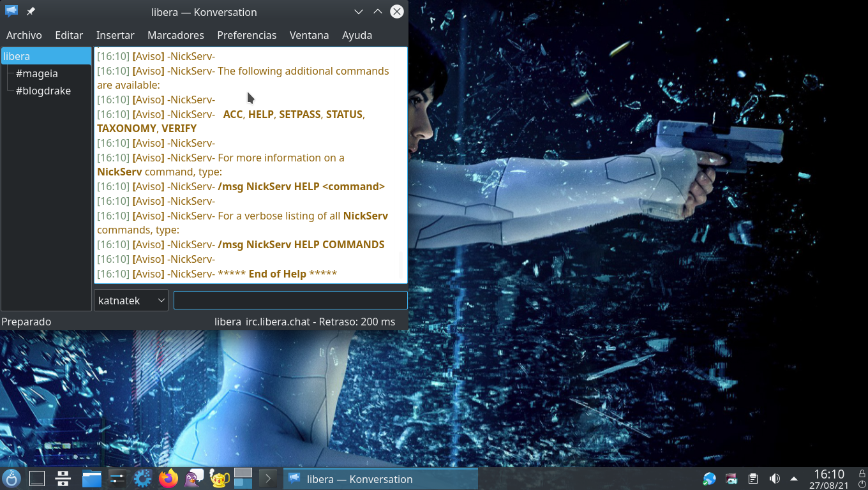
Task: Click the taskbar right-arrow expander button
Action: [x=268, y=479]
